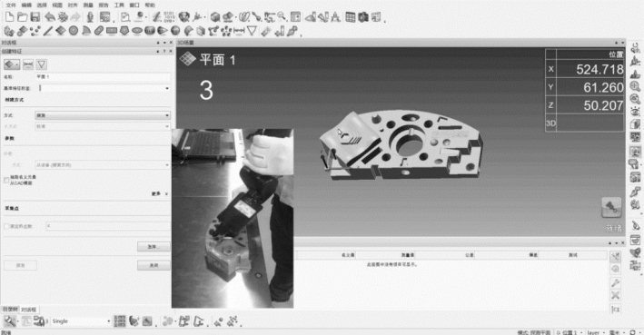Viewport: 644px width, 335px height.
Task: Open the 方式 method dropdown showing 探测
Action: pyautogui.click(x=103, y=115)
